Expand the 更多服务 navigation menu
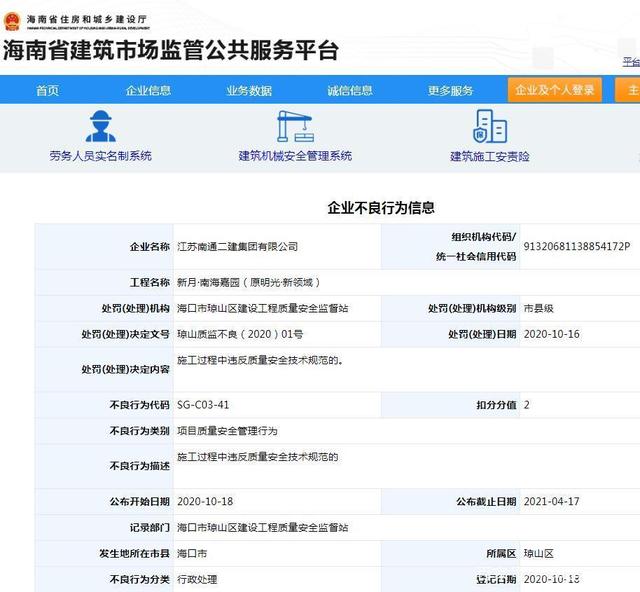The width and height of the screenshot is (640, 592). tap(451, 90)
